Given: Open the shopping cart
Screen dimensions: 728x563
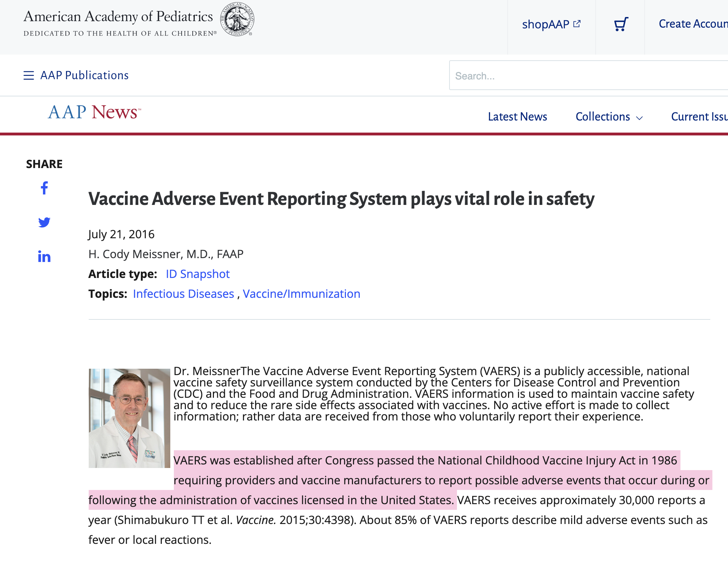Looking at the screenshot, I should [x=621, y=24].
